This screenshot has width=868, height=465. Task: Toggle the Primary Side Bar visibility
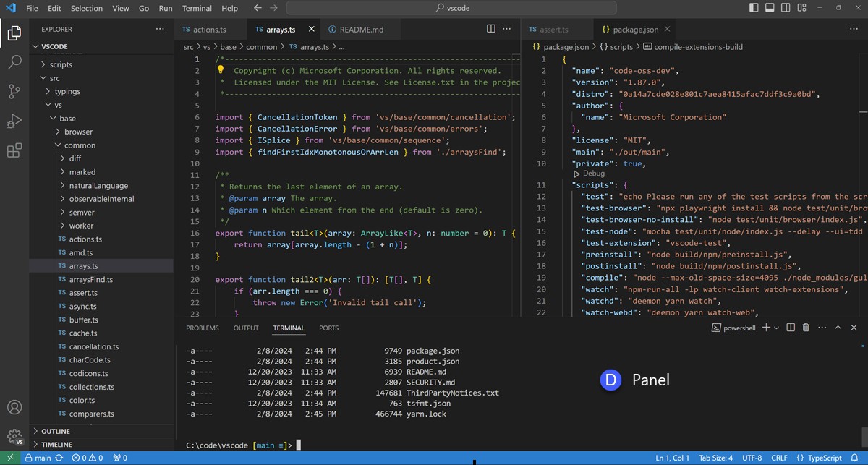click(x=752, y=7)
